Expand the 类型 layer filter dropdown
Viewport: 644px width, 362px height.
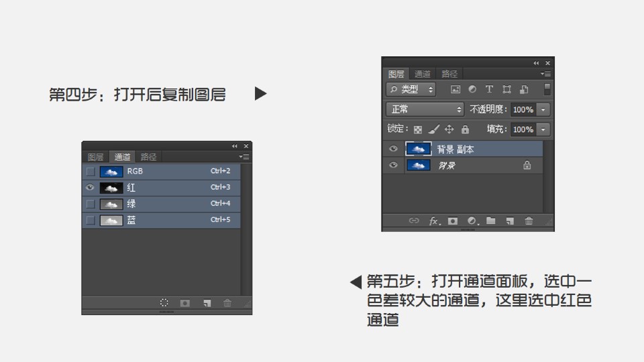coord(411,89)
